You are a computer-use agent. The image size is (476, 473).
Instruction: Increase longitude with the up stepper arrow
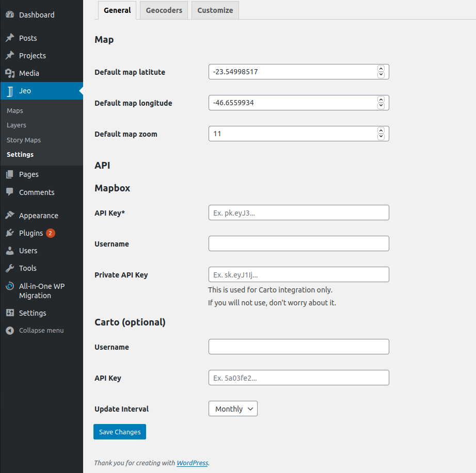click(380, 100)
